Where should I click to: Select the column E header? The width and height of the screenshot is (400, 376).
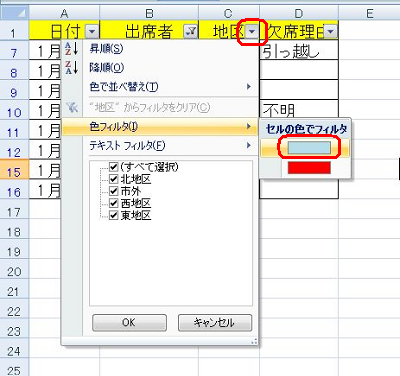click(x=369, y=13)
